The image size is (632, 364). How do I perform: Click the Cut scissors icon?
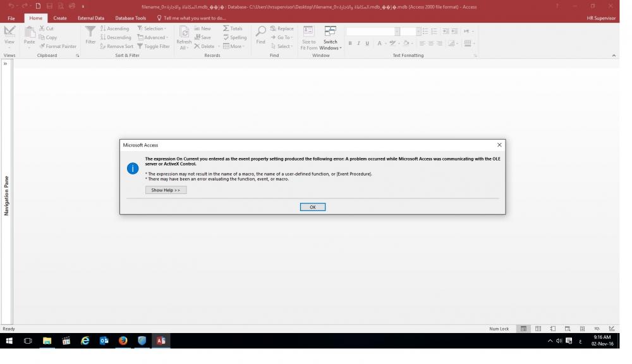click(x=42, y=28)
